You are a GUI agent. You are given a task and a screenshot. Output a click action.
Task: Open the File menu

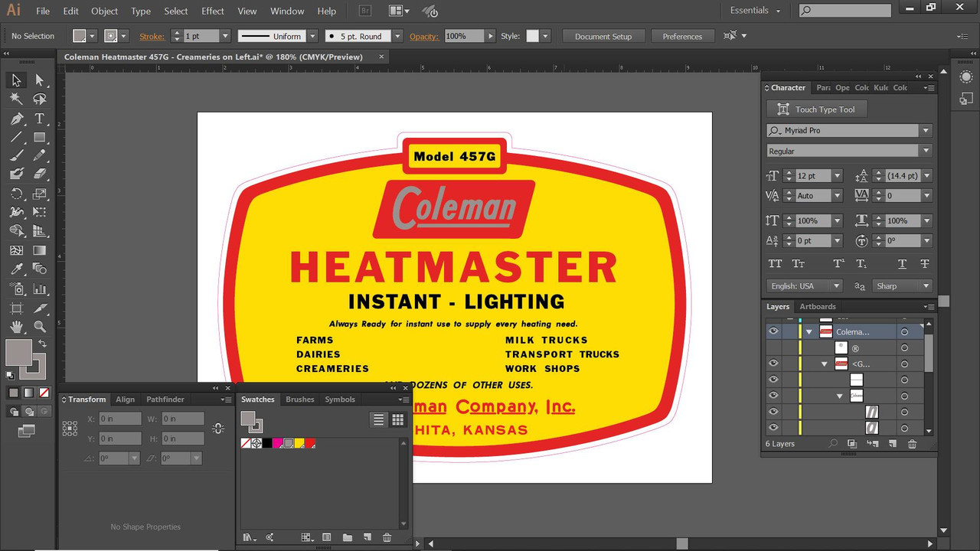(43, 11)
